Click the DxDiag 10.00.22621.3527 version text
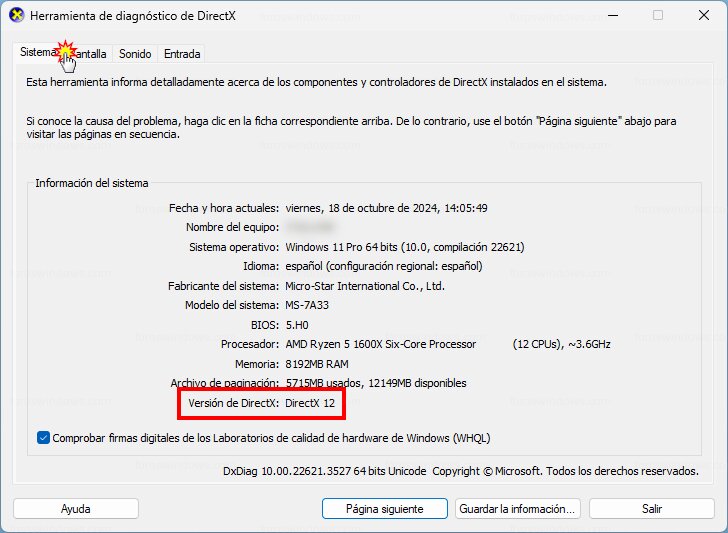This screenshot has width=728, height=533. click(325, 471)
